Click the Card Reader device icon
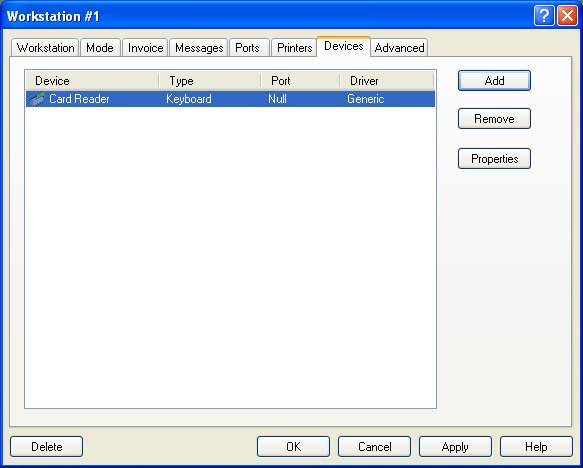The width and height of the screenshot is (583, 468). 37,99
